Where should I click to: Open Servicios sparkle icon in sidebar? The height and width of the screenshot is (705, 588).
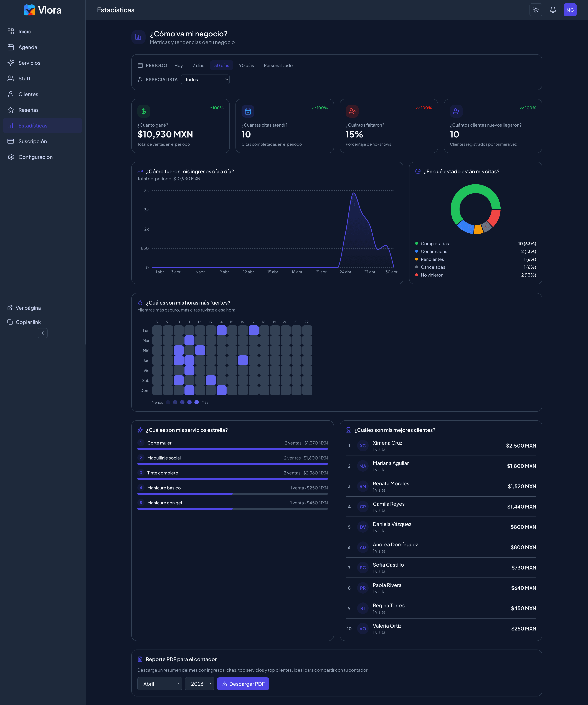coord(11,63)
